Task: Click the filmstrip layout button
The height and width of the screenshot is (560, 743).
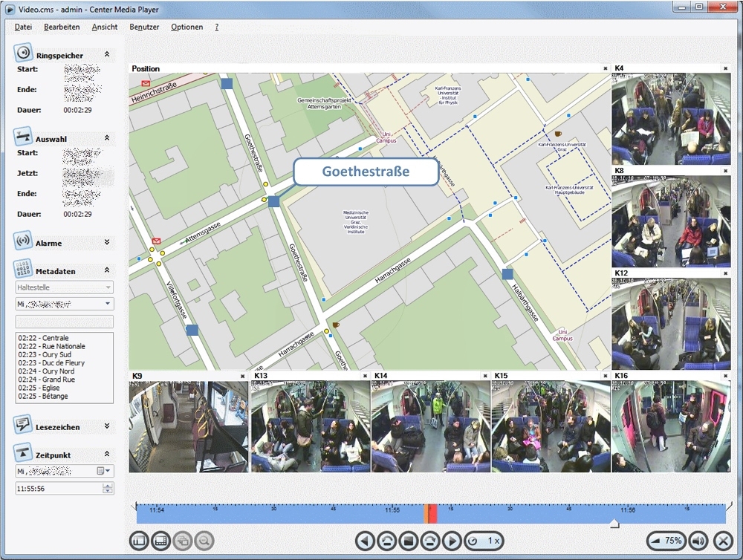Action: coord(160,541)
